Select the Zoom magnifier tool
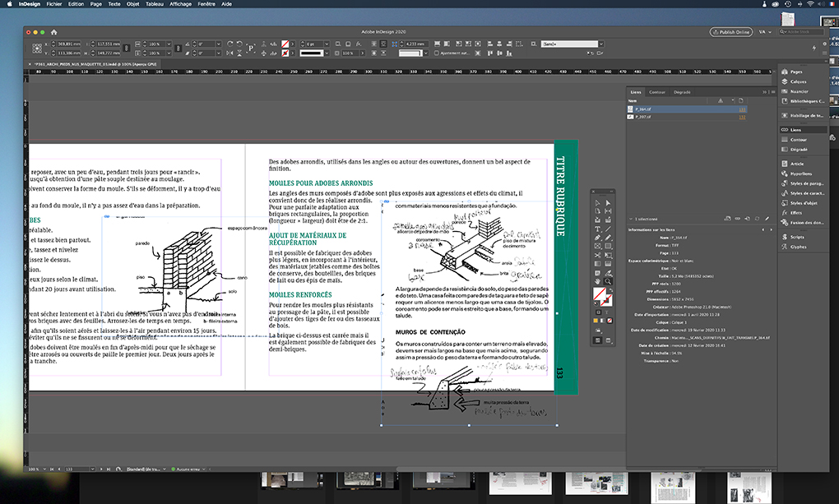Screen dimensions: 839x504 tap(608, 281)
